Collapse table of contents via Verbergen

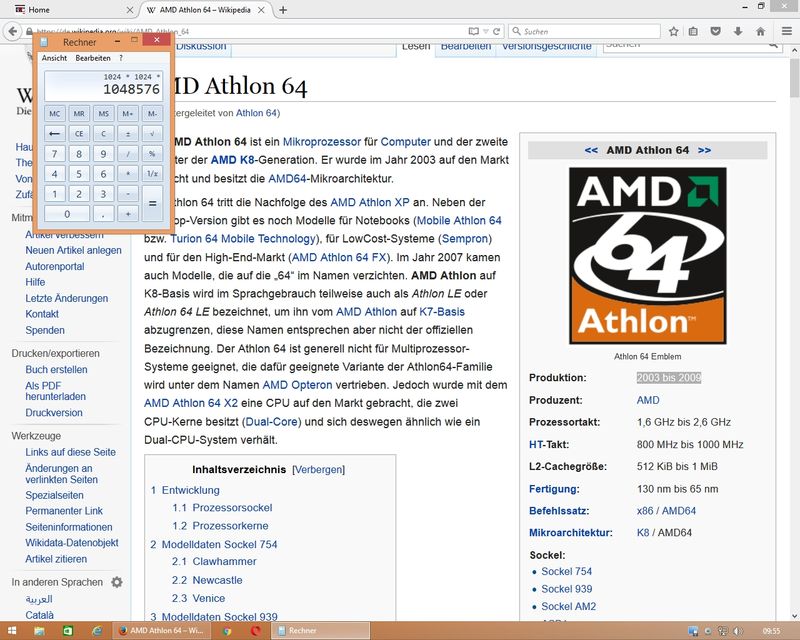[x=318, y=469]
